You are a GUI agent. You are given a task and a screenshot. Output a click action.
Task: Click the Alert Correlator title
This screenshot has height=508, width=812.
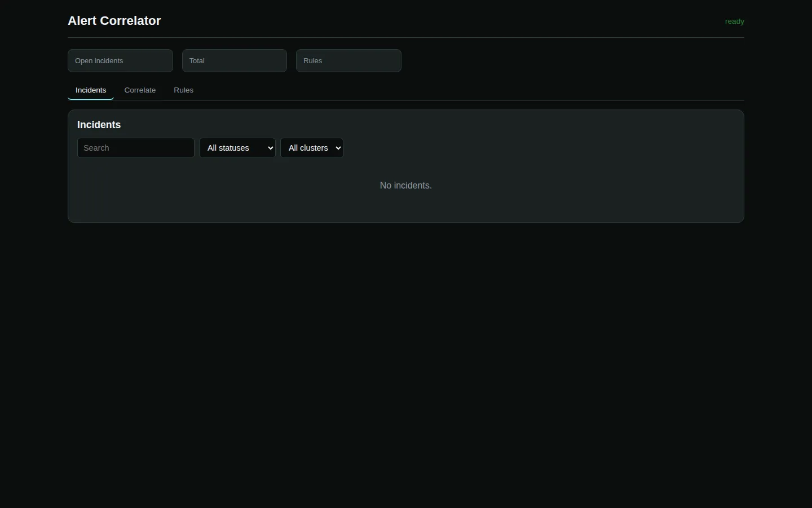tap(114, 21)
